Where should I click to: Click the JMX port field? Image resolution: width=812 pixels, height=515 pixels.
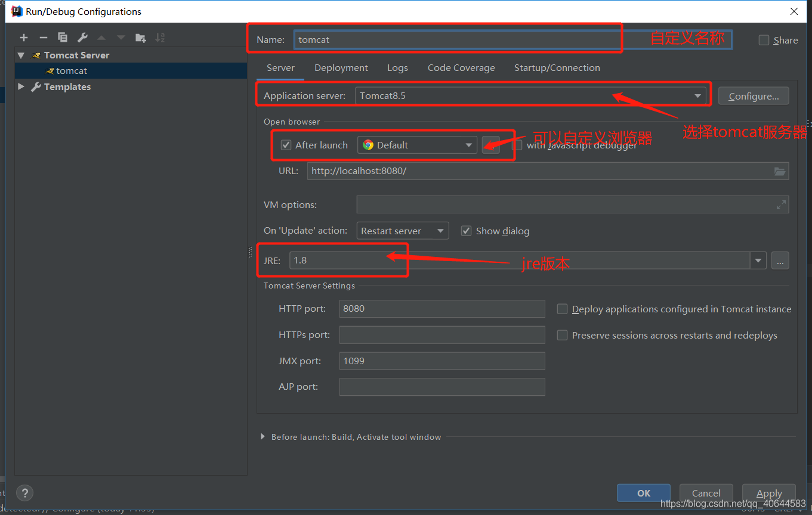tap(442, 361)
